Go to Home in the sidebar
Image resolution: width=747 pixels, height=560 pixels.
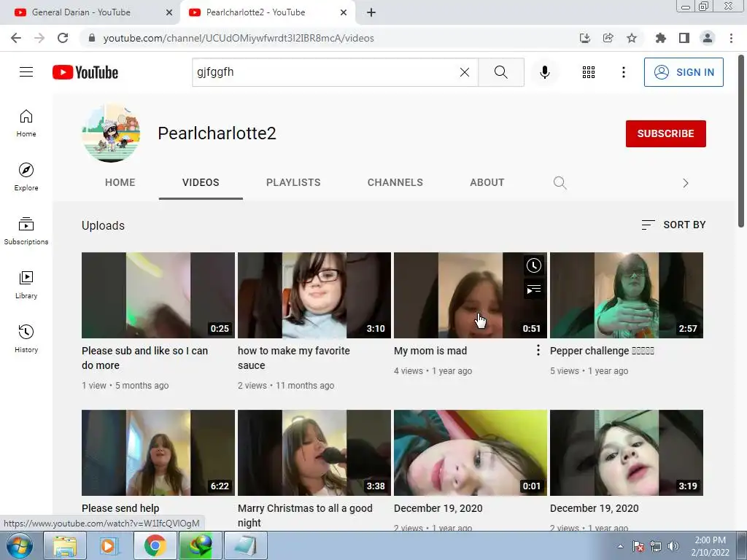point(26,123)
